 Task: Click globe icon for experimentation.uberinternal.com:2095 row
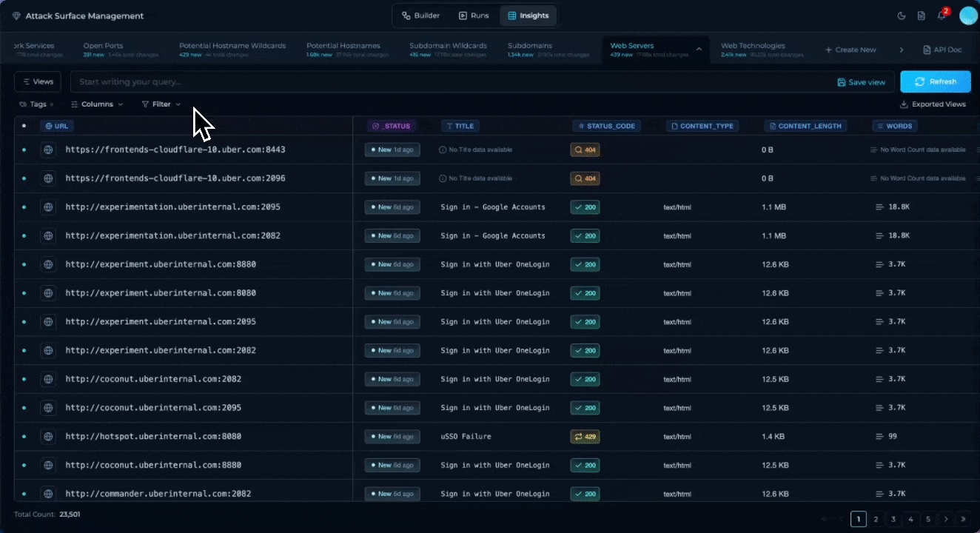48,207
